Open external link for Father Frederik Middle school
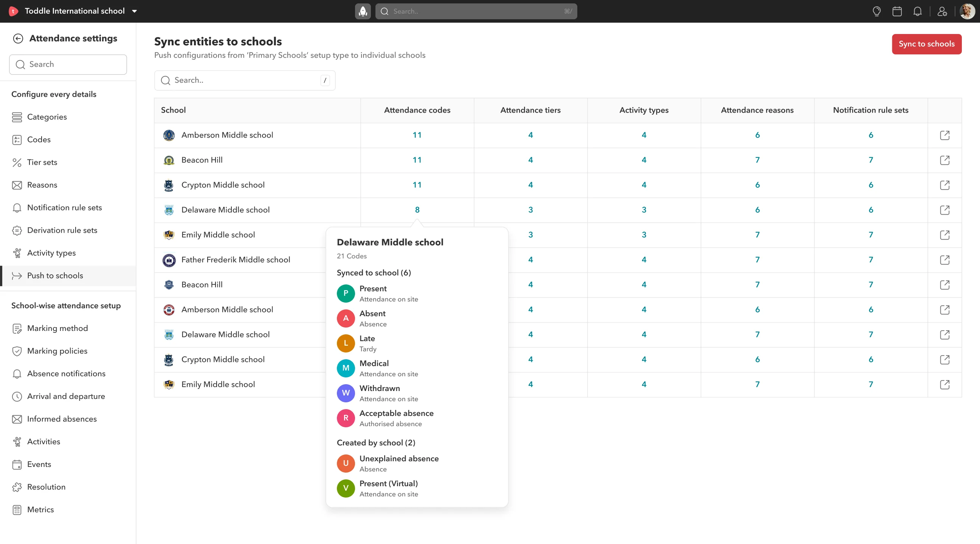This screenshot has width=980, height=544. pyautogui.click(x=944, y=260)
